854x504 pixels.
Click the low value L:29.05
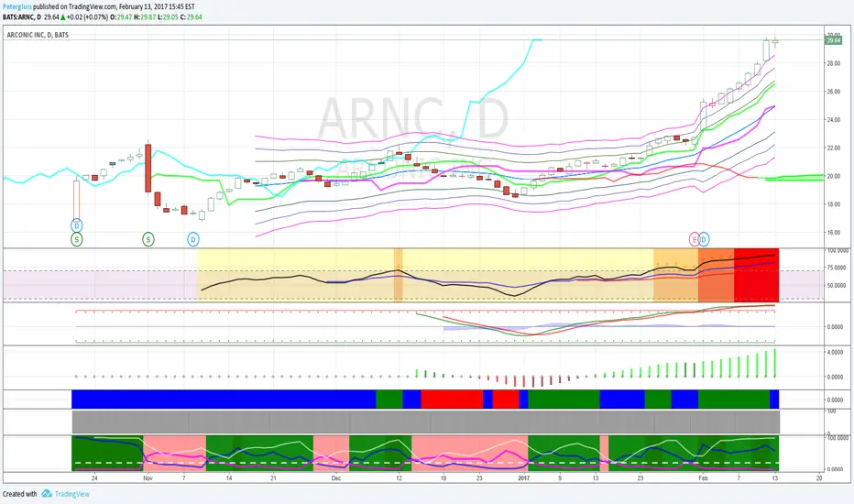point(168,16)
